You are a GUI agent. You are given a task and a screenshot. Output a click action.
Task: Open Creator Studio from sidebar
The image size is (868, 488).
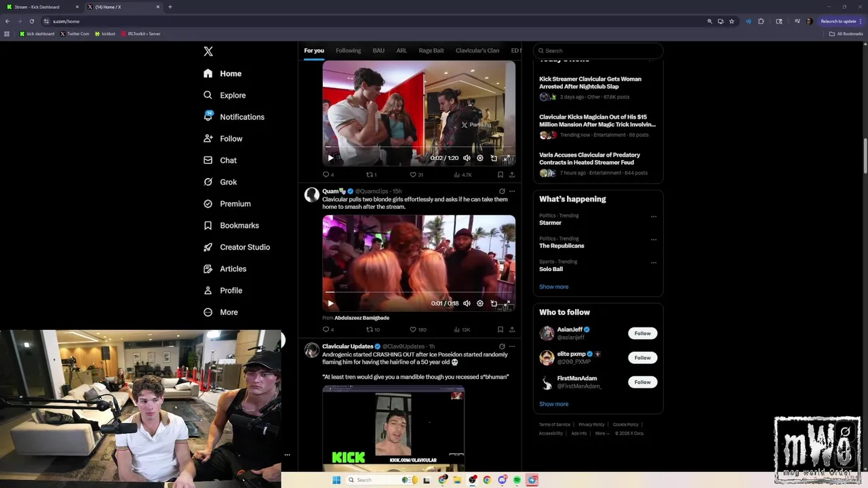click(x=236, y=247)
